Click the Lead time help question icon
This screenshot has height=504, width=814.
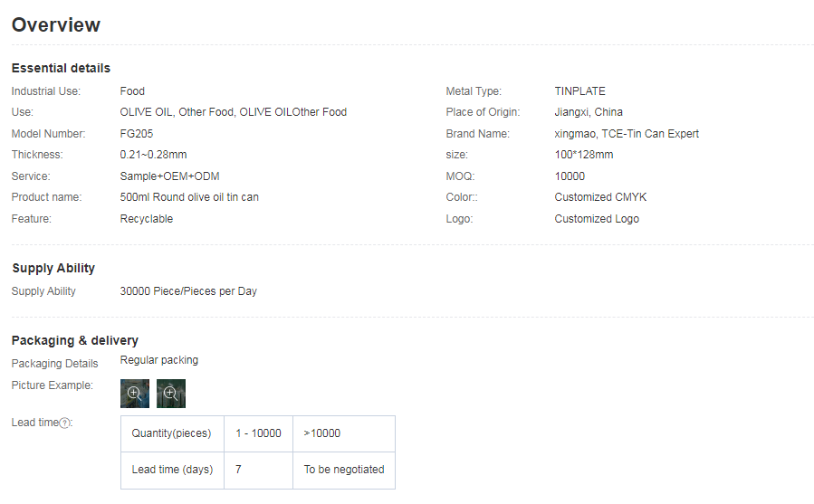tap(64, 423)
